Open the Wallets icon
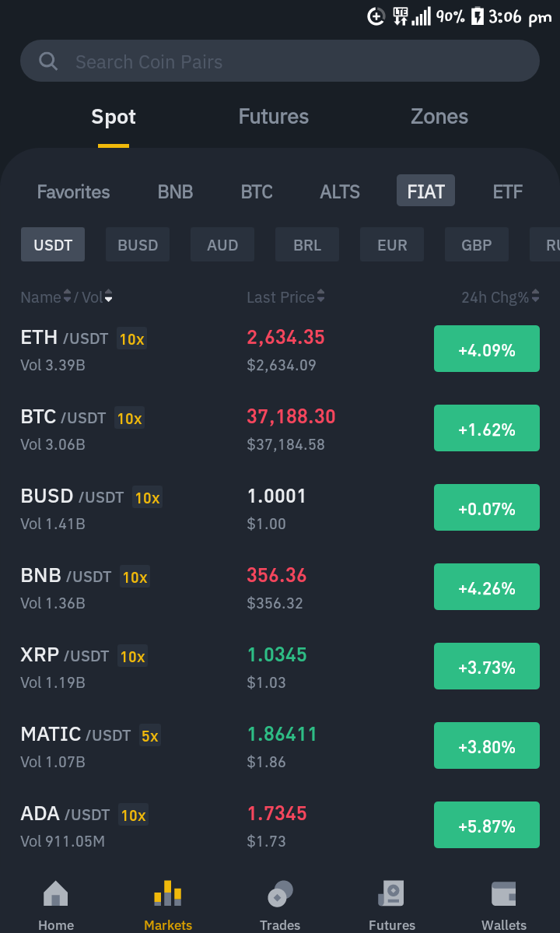Screen dimensions: 560x933 click(x=503, y=893)
